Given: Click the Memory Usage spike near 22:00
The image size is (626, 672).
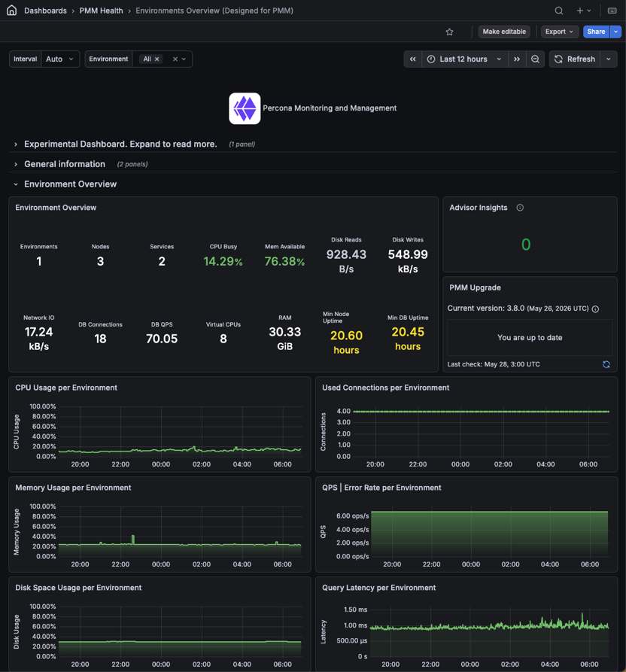Looking at the screenshot, I should [x=133, y=540].
